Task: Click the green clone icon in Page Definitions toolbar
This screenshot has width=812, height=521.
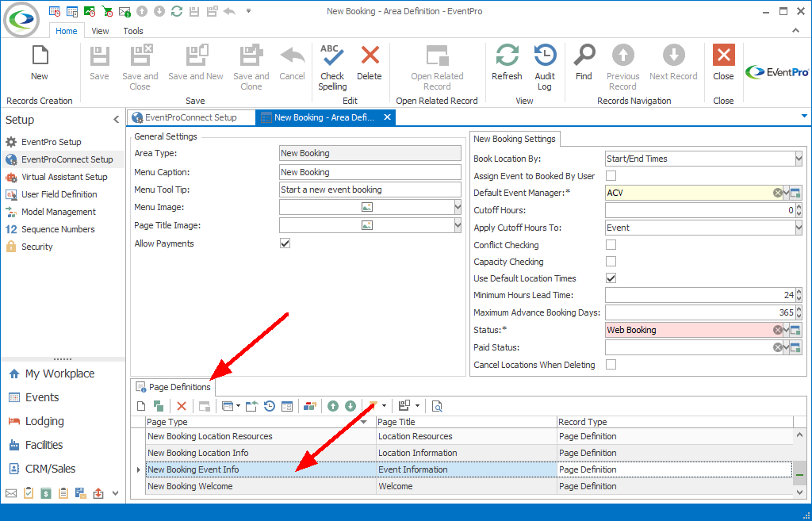Action: click(x=159, y=407)
